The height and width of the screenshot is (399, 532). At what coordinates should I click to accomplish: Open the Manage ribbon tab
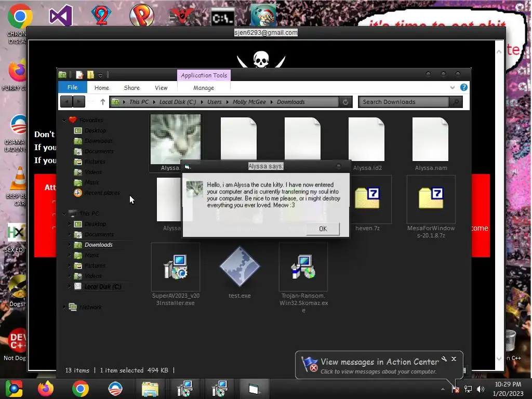tap(204, 87)
